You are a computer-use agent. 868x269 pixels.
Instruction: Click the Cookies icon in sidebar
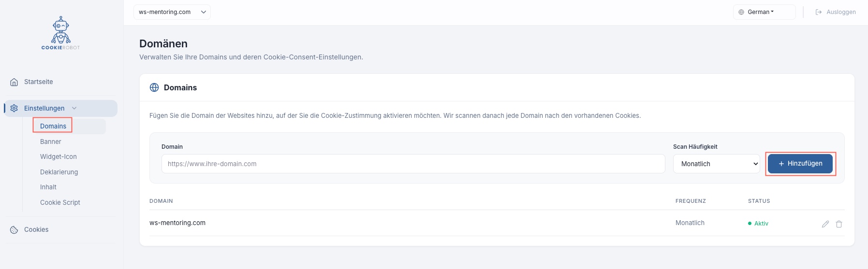point(14,230)
